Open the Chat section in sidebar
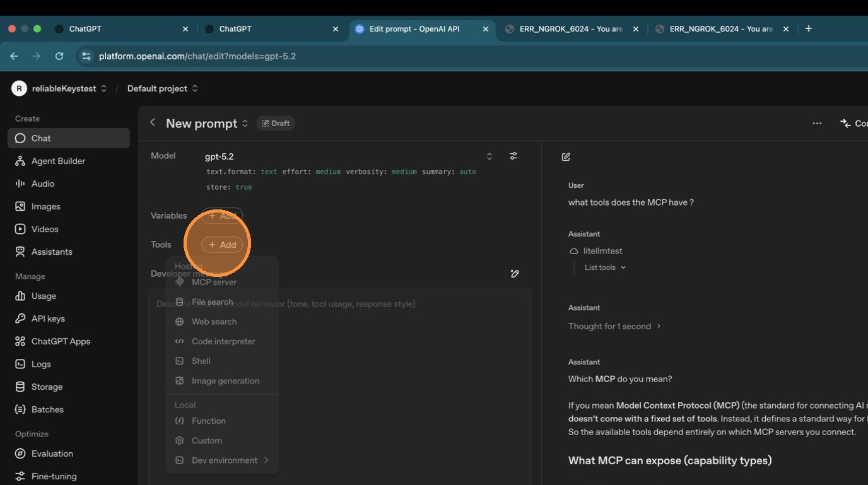 68,138
